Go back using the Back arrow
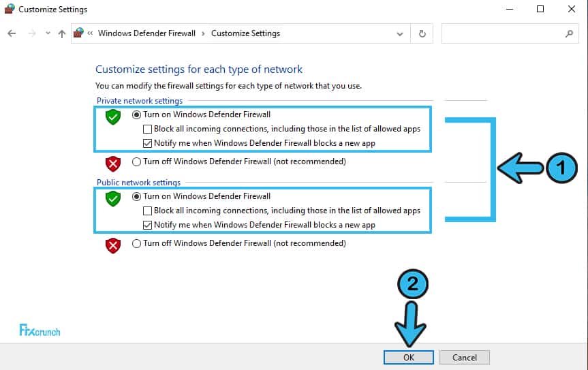The width and height of the screenshot is (588, 370). click(12, 33)
